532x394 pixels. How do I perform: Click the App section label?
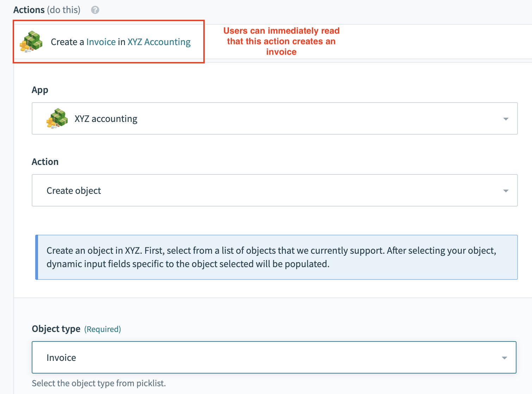click(x=40, y=90)
